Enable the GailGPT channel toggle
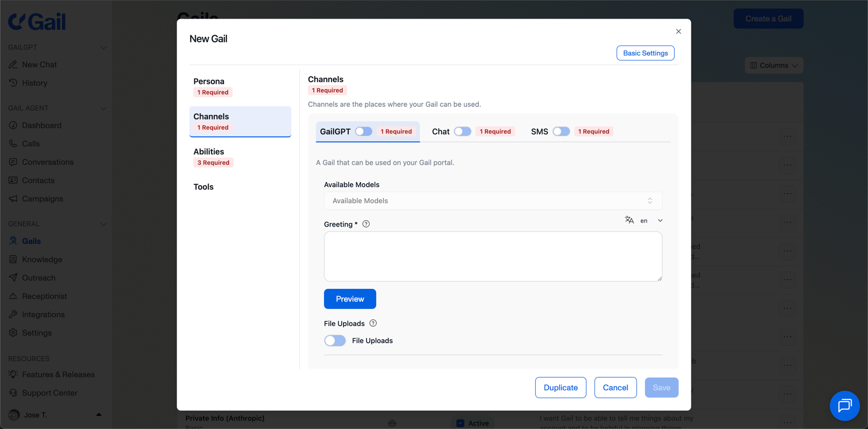The width and height of the screenshot is (868, 429). 364,131
